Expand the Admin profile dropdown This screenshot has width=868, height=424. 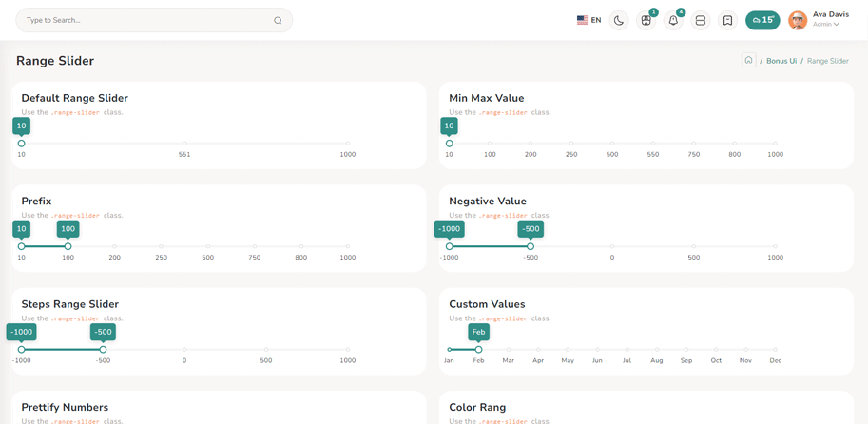coord(826,25)
